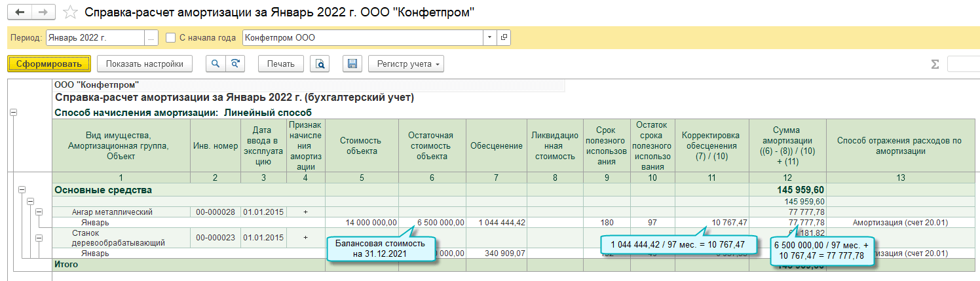
Task: Enable the "С начала года" checkbox
Action: 171,38
